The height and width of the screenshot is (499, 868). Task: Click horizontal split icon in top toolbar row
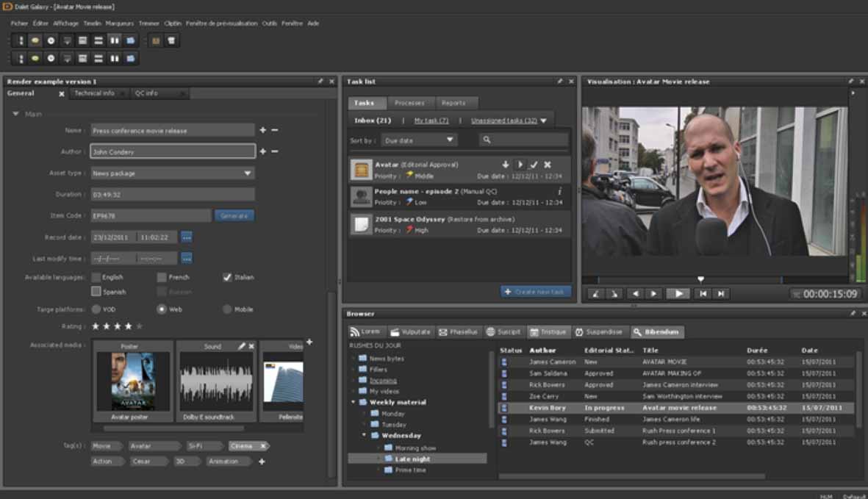point(98,40)
